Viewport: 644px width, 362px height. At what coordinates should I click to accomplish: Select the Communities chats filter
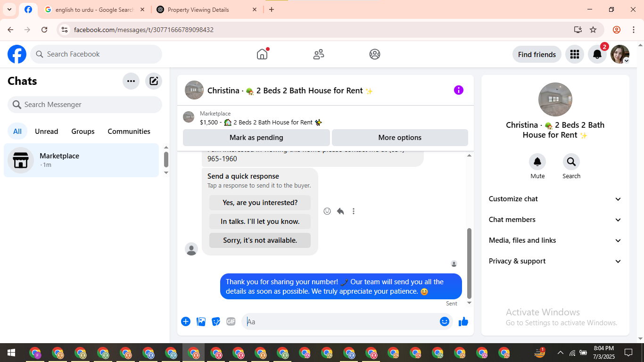[x=129, y=132]
